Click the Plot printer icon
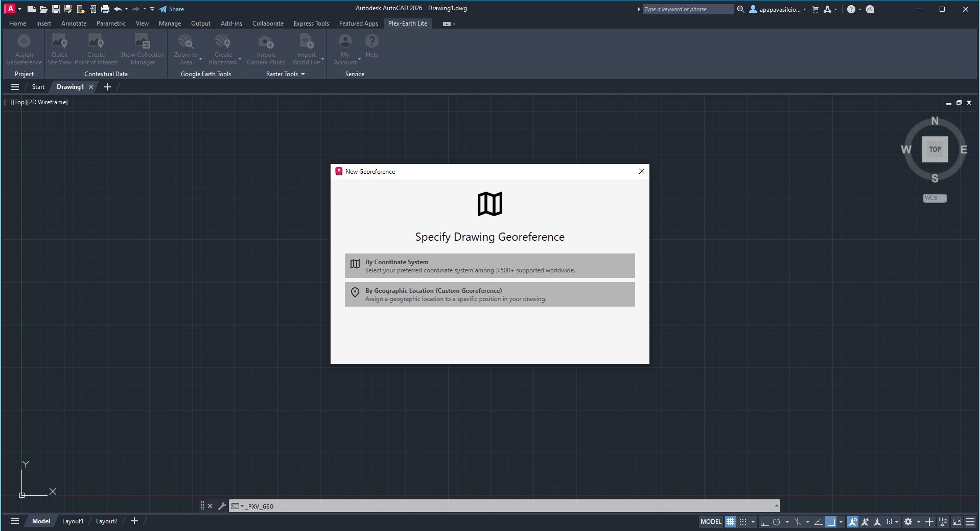980x531 pixels. [105, 9]
